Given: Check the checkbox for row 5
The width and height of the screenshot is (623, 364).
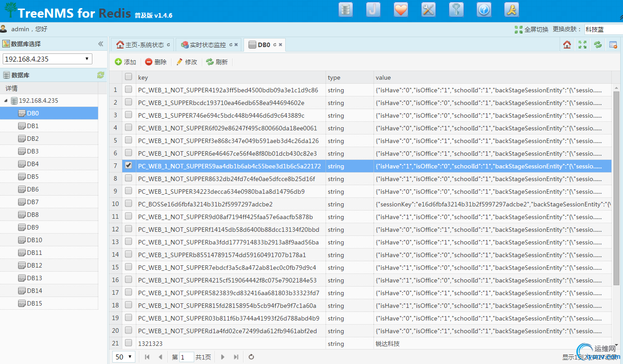Looking at the screenshot, I should point(129,140).
